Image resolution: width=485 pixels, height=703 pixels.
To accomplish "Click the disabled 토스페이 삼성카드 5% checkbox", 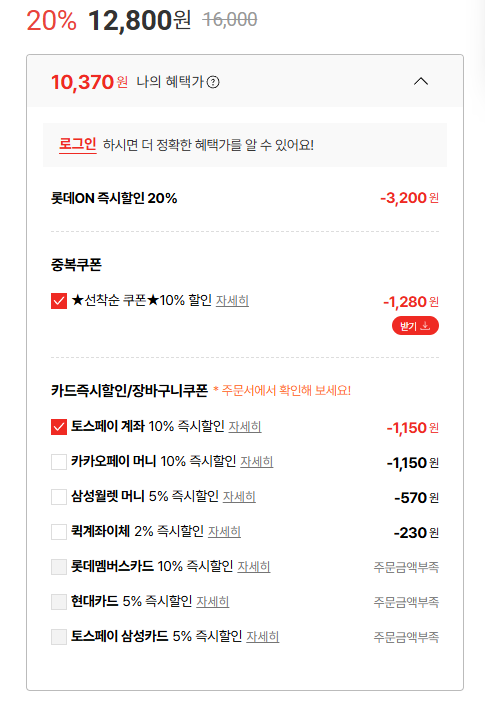I will [x=59, y=637].
